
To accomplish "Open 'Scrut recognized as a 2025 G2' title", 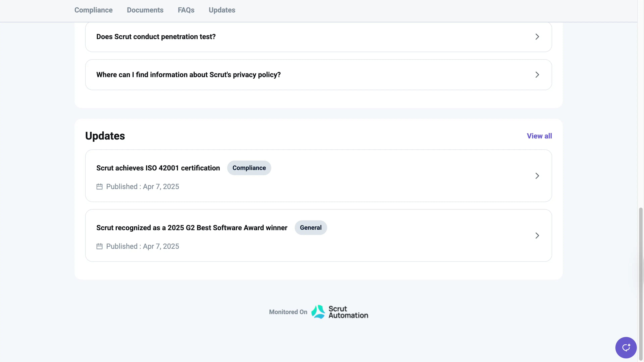I will coord(192,228).
